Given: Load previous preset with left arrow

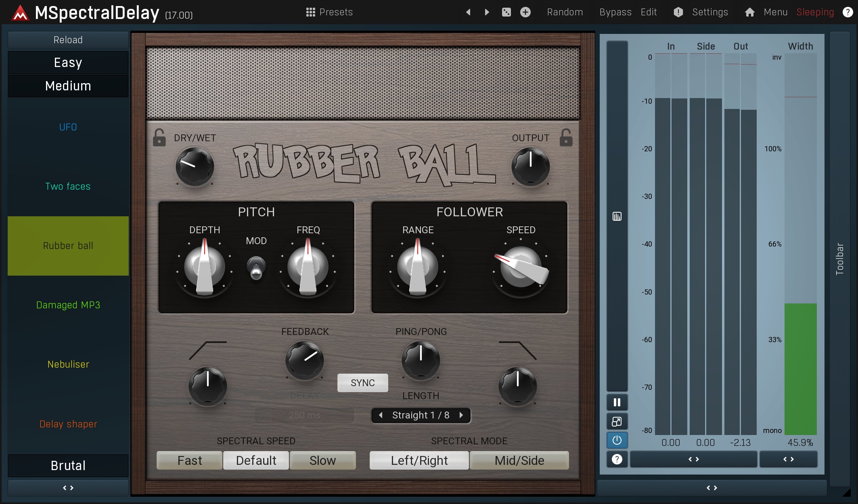Looking at the screenshot, I should point(468,12).
